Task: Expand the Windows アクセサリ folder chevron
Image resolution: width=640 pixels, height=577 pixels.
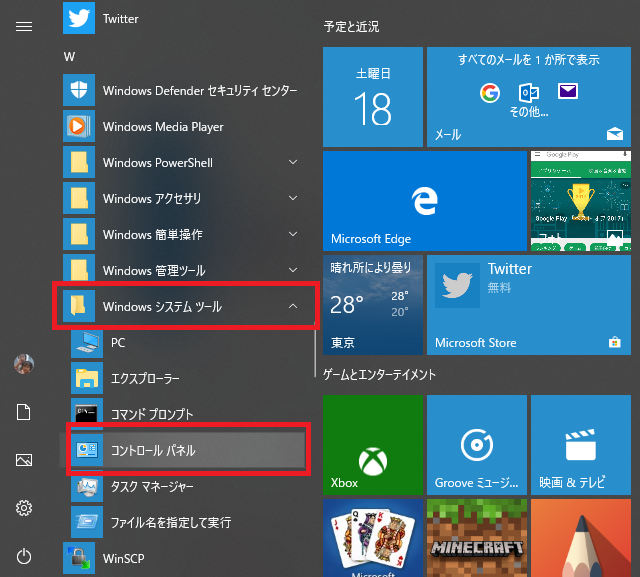Action: 293,198
